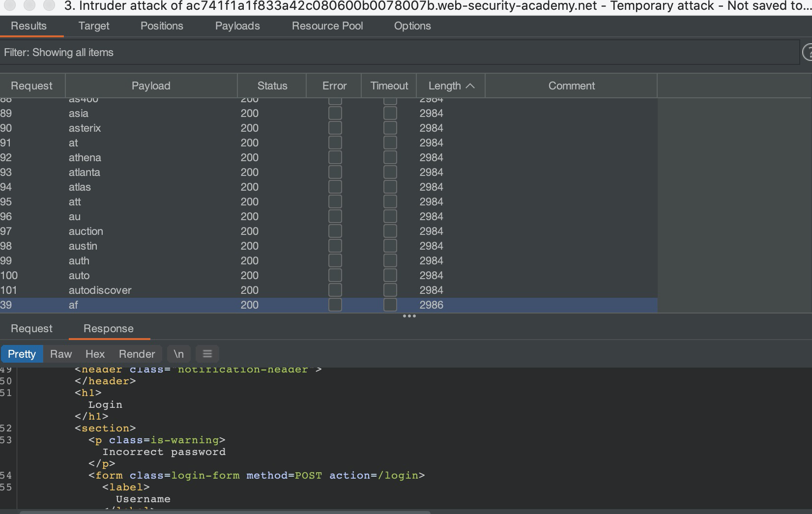
Task: Click the Length column sort arrow
Action: 470,86
